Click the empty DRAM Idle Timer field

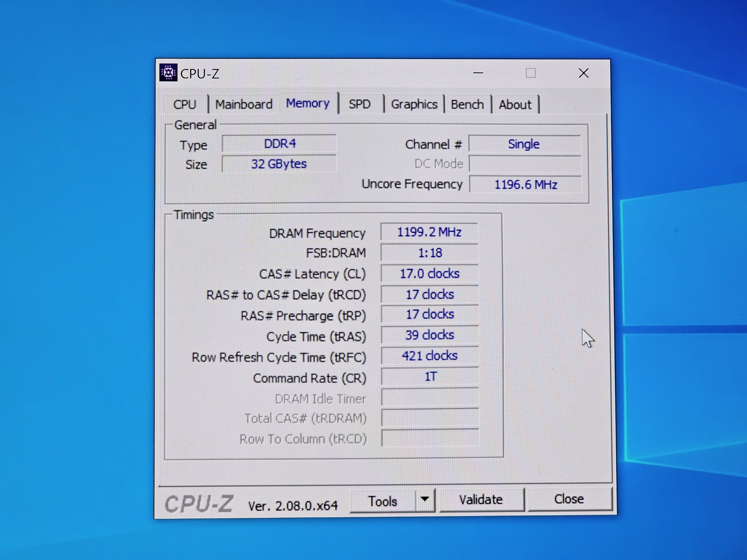point(430,397)
